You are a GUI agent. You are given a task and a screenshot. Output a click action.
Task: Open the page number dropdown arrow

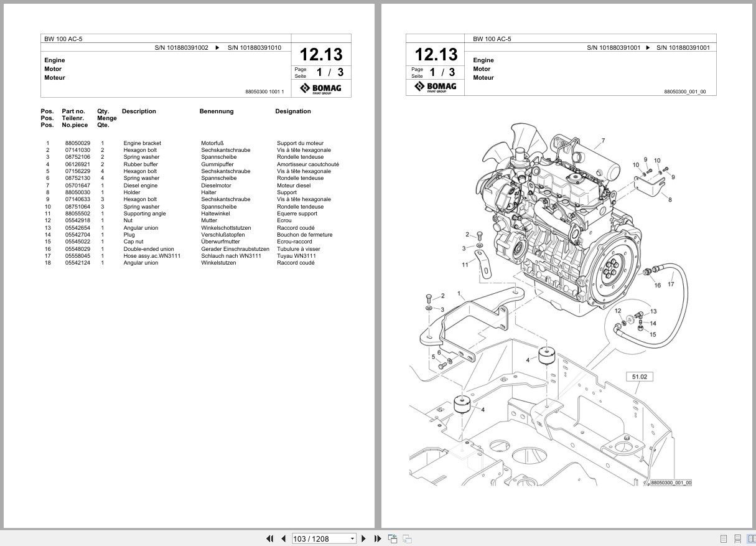pos(352,539)
